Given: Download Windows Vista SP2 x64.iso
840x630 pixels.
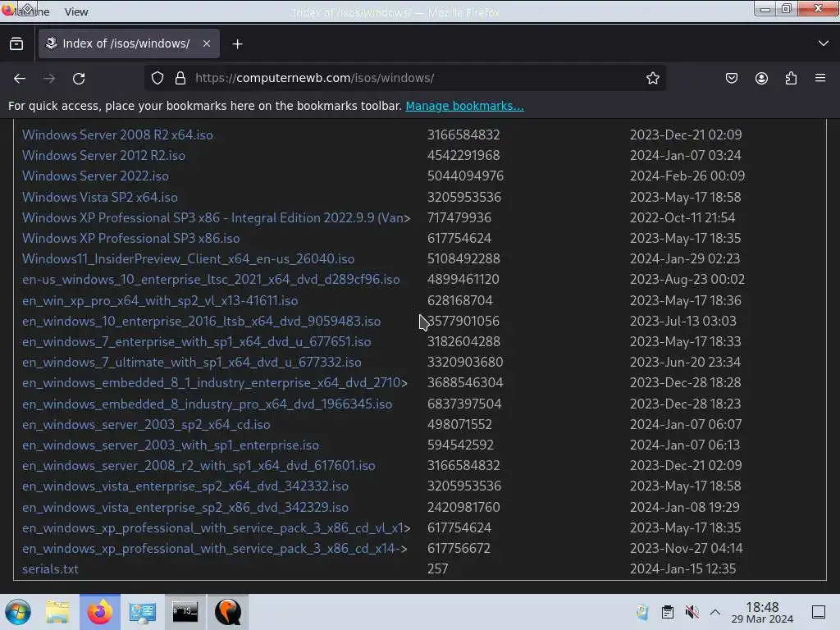Looking at the screenshot, I should coord(99,197).
